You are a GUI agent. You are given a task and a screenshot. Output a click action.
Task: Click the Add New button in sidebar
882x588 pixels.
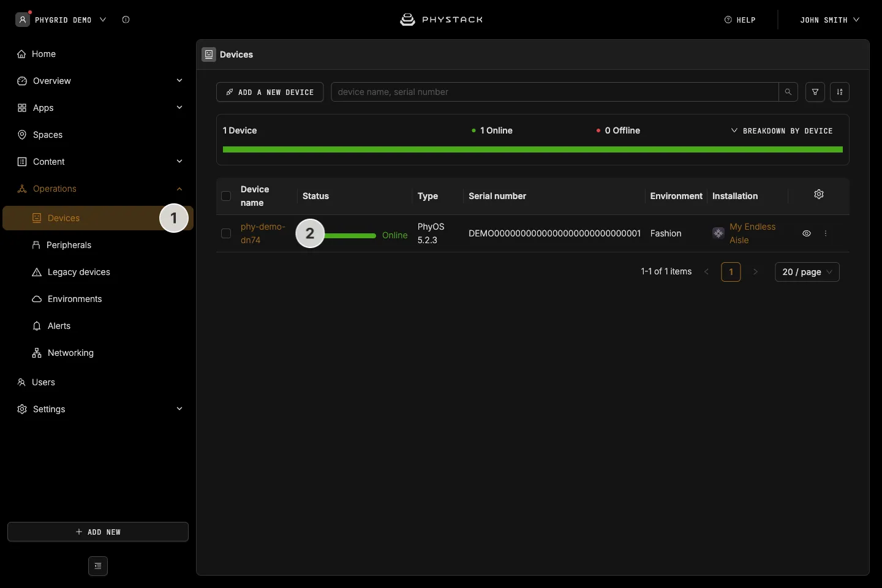pyautogui.click(x=98, y=532)
